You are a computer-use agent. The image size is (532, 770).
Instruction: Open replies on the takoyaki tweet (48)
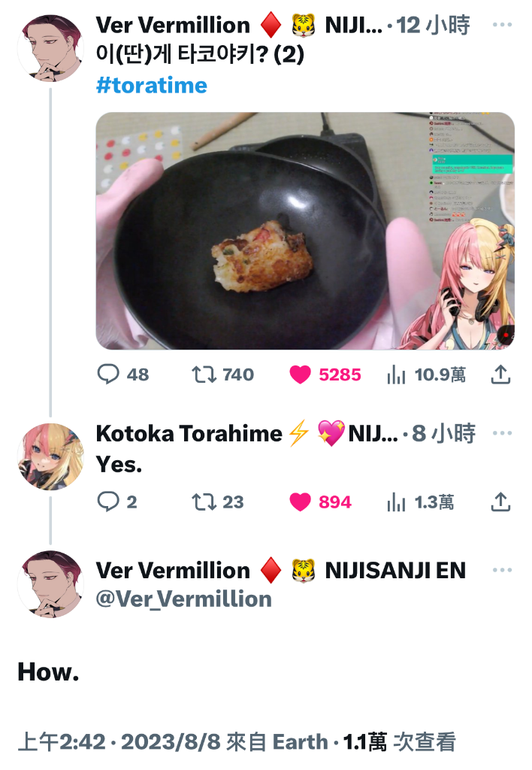click(122, 374)
